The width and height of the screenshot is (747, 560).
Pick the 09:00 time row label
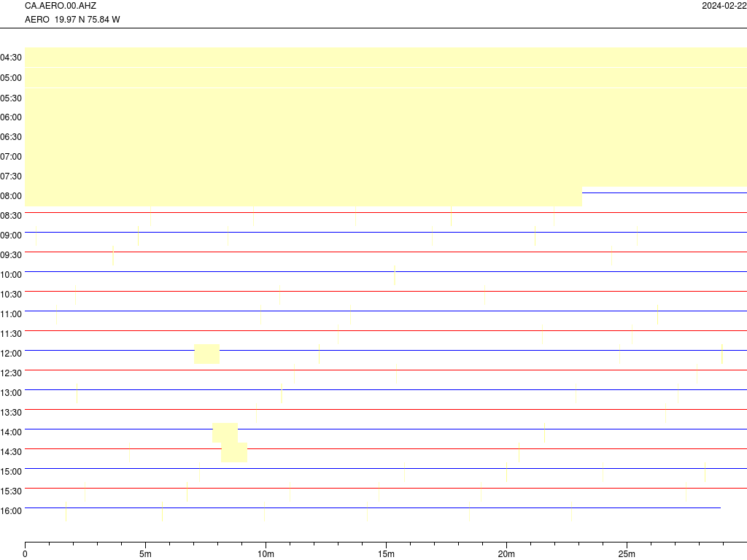[x=11, y=236]
